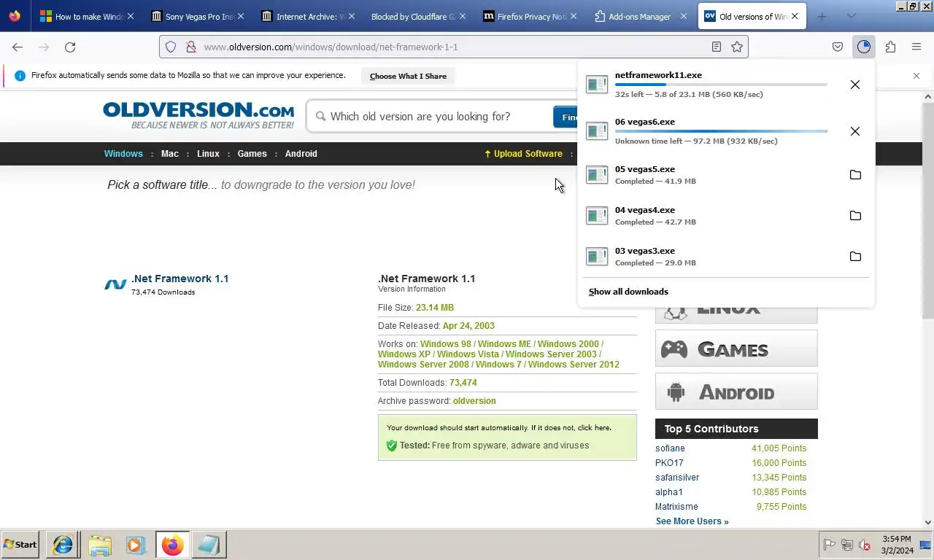Image resolution: width=934 pixels, height=560 pixels.
Task: Reload the current page
Action: click(70, 47)
